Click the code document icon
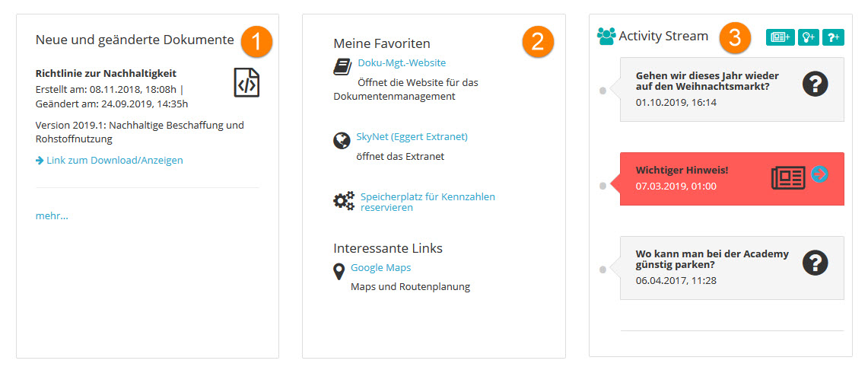 [246, 82]
